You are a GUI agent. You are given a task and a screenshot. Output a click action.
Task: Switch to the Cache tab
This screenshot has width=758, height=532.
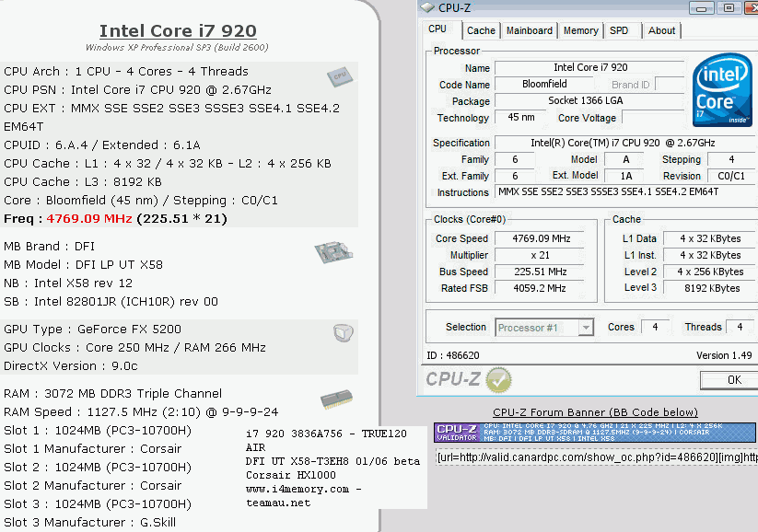(481, 30)
